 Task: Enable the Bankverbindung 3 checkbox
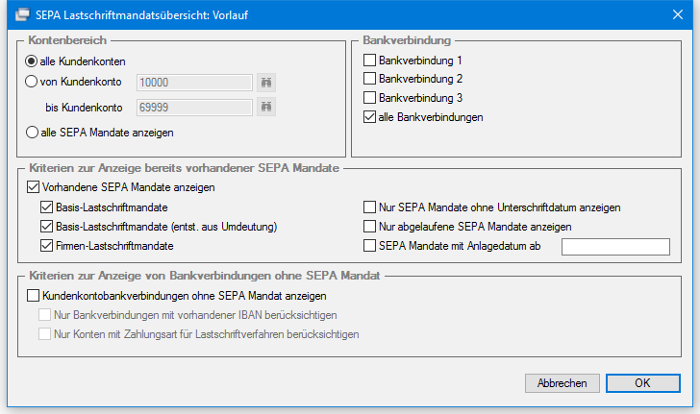click(x=369, y=97)
